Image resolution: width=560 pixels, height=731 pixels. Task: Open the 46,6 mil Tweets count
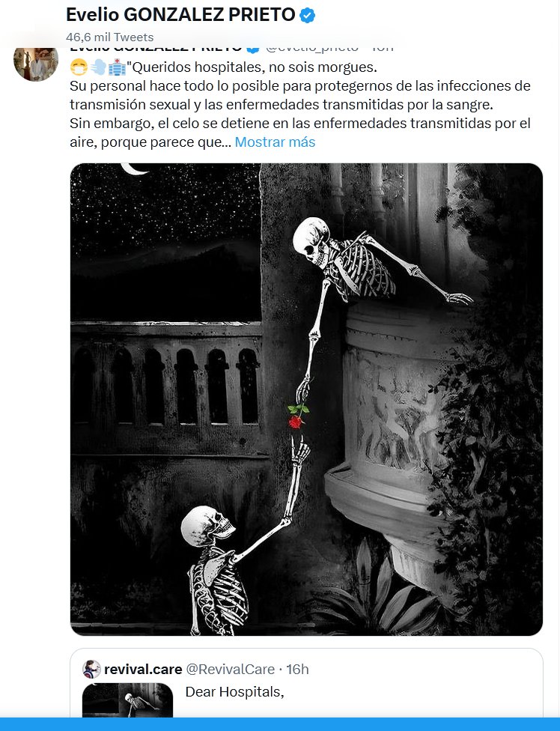[x=110, y=37]
